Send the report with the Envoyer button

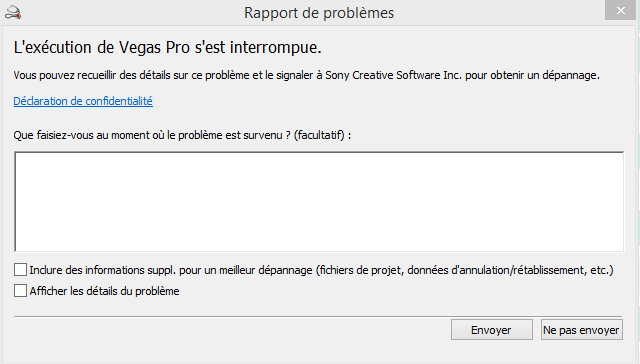tap(491, 330)
